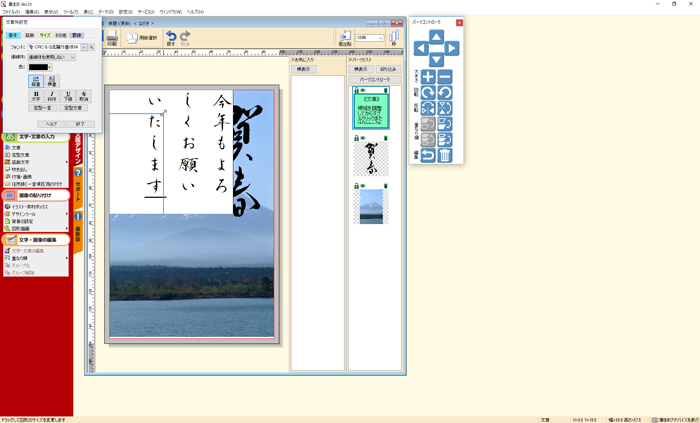Rotate part clockwise in parts controller
Screen dimensions: 700x423
[x=428, y=93]
